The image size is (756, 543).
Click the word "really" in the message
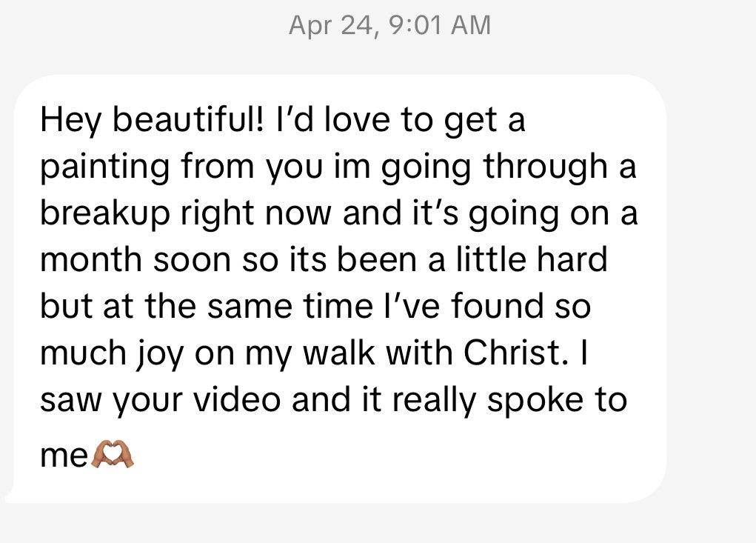pos(438,401)
